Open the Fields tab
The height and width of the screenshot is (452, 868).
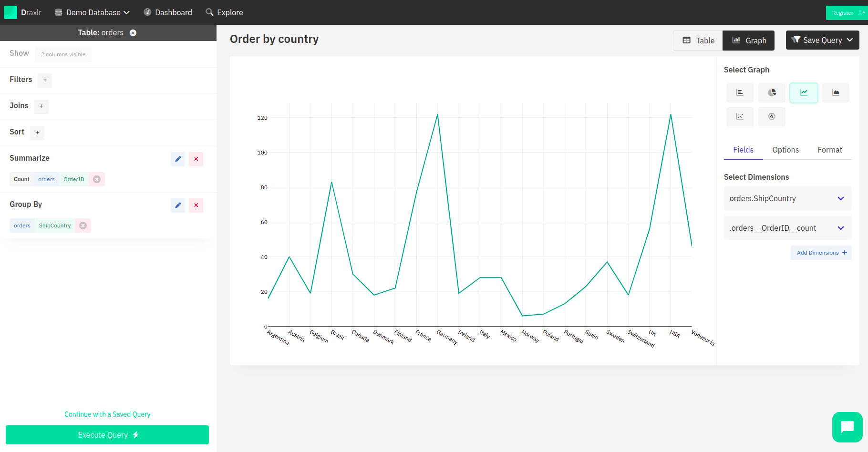coord(744,150)
